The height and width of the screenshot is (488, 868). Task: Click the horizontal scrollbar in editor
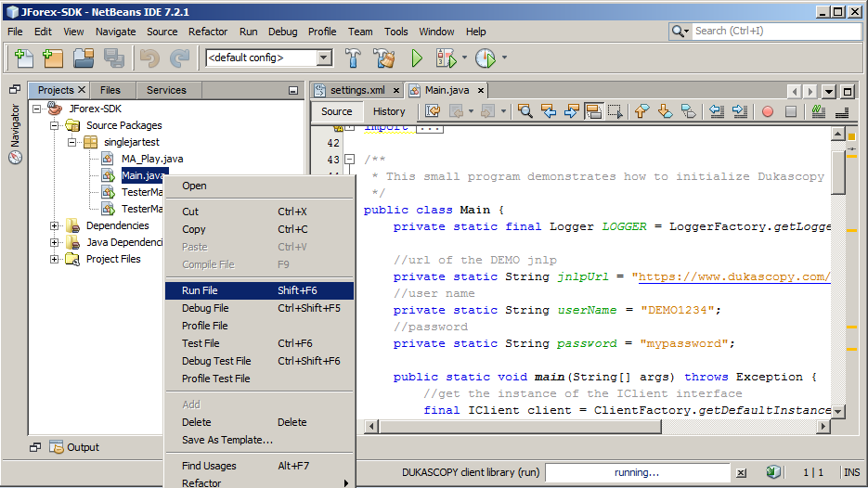(521, 427)
